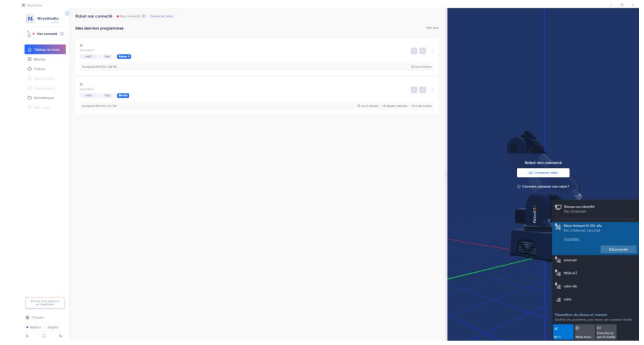Screen dimensions: 644x345
Task: Toggle dark mode with the moon icon
Action: tap(61, 336)
